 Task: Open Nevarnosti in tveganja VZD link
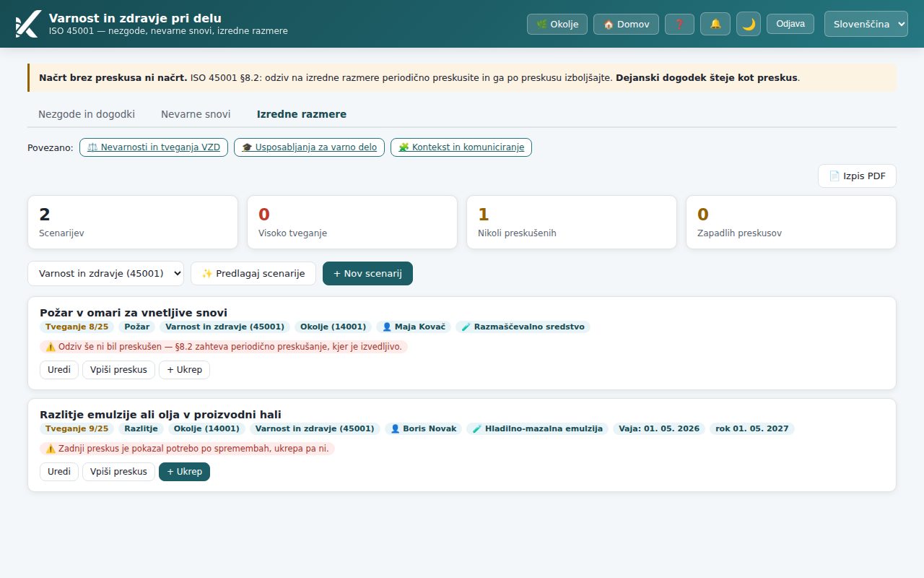point(154,147)
